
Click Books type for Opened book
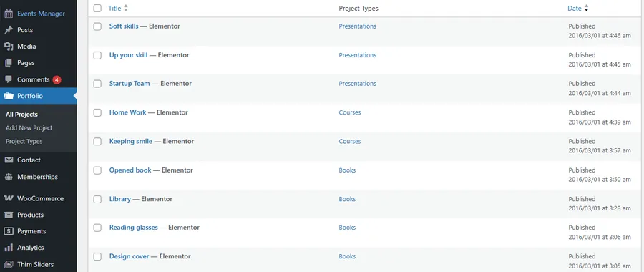347,170
